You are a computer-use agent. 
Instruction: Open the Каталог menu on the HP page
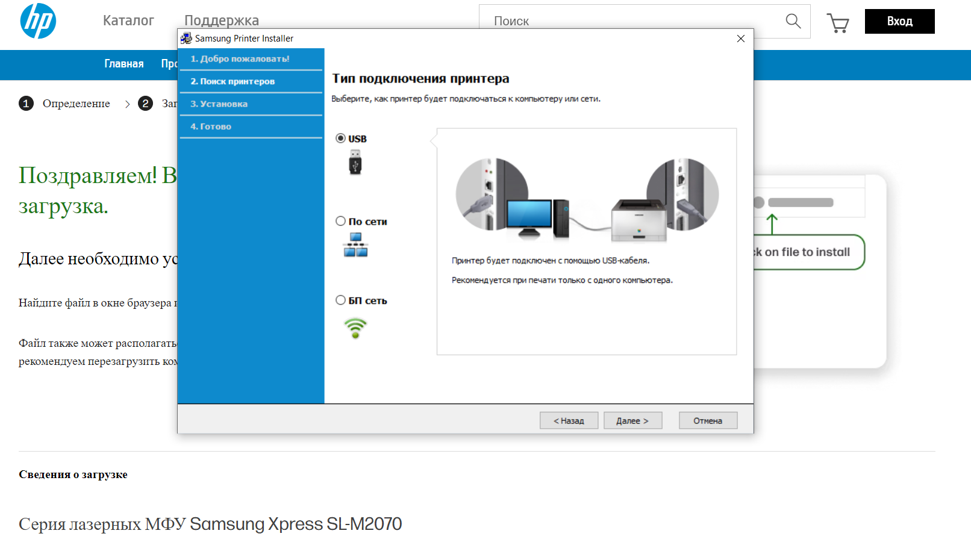128,21
